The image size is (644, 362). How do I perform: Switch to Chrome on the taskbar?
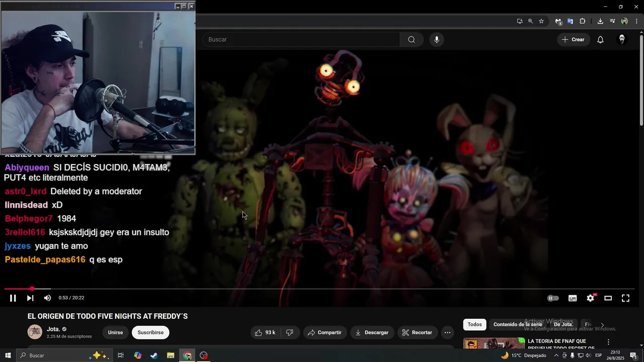click(187, 355)
